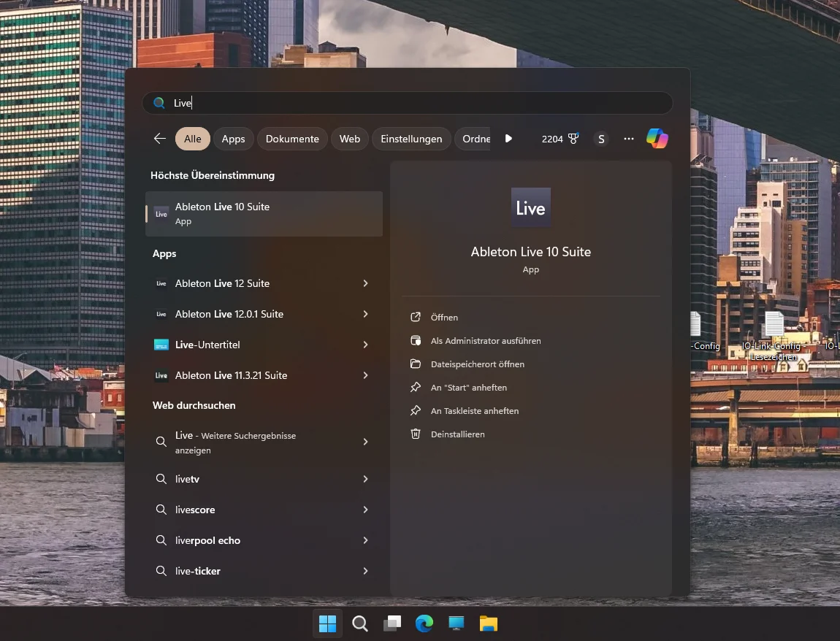The width and height of the screenshot is (840, 641).
Task: Expand Ableton Live 12 Suite chevron
Action: click(365, 283)
